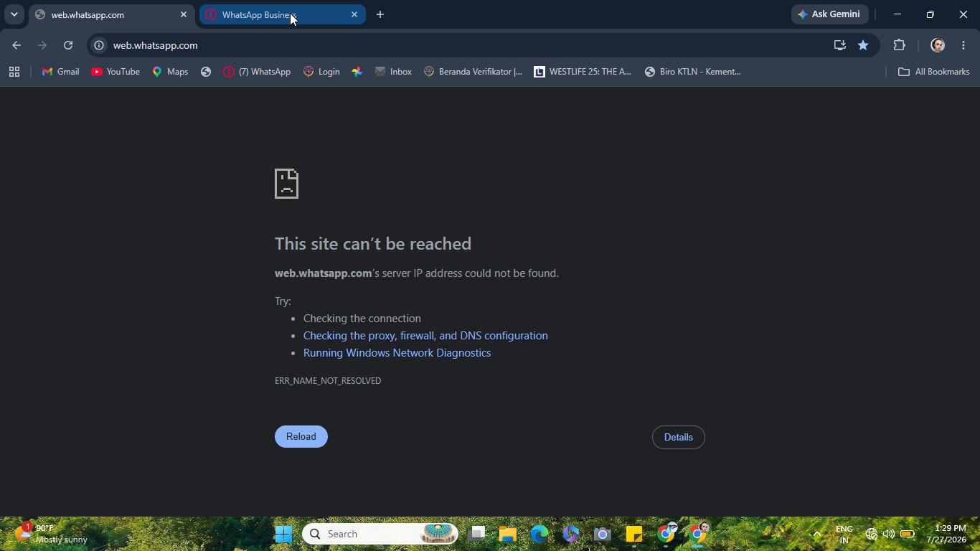Click the unlabeled globe bookmark after Maps

point(206,72)
